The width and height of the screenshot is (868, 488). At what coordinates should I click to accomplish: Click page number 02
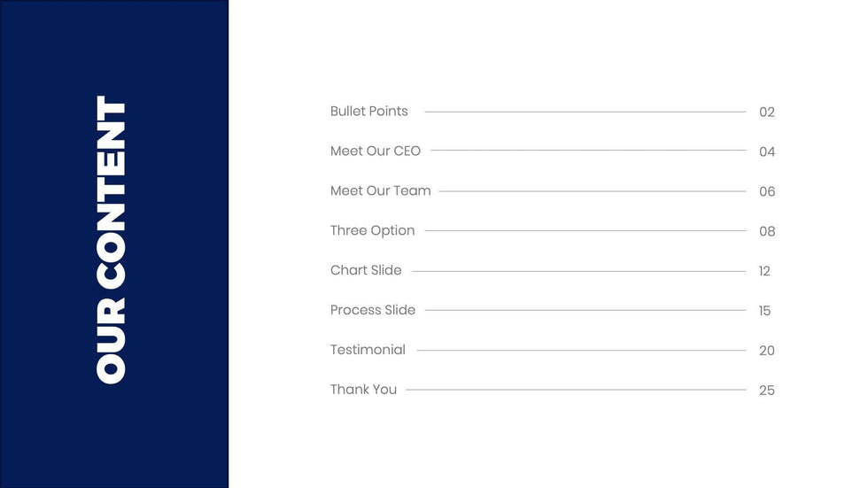767,112
